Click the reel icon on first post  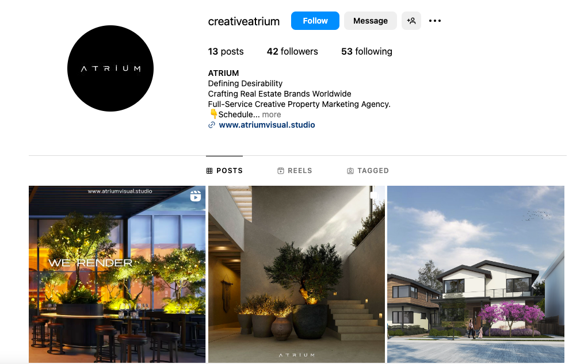pyautogui.click(x=196, y=196)
